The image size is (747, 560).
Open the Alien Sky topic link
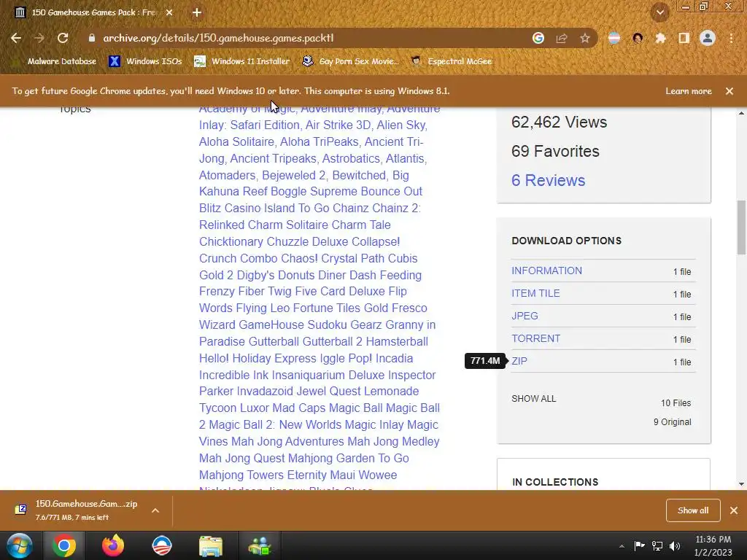pyautogui.click(x=401, y=125)
